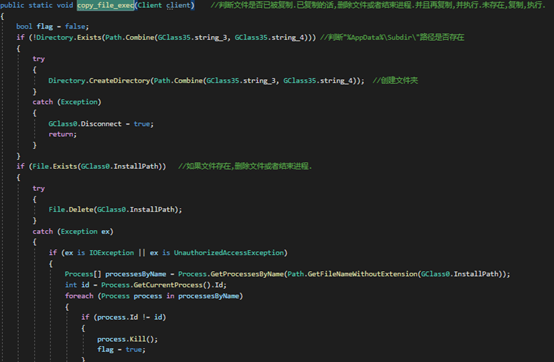Image resolution: width=554 pixels, height=362 pixels.
Task: Click 'File.Delete(GClass0.InstallPath);' line
Action: coord(115,209)
